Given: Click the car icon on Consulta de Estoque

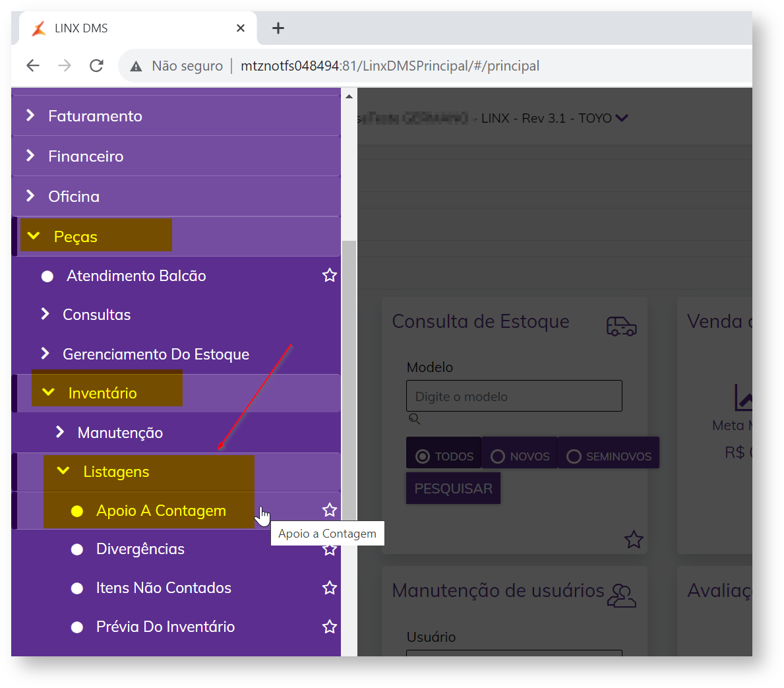Looking at the screenshot, I should pos(621,327).
